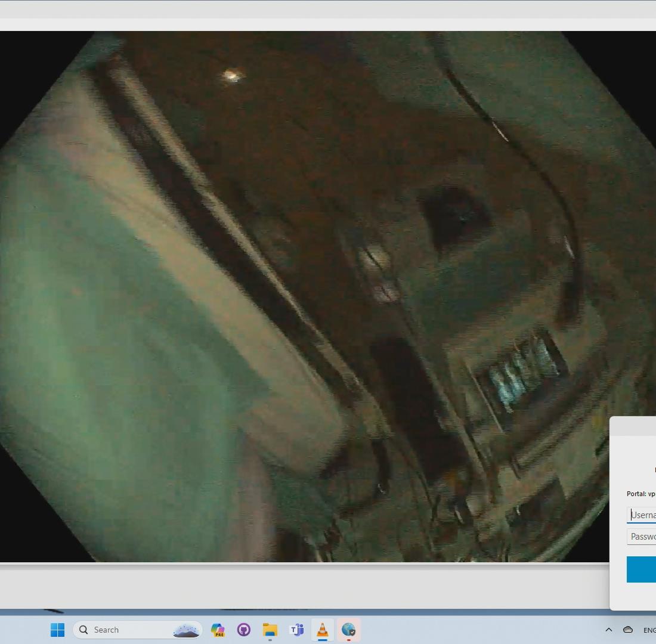
Task: Open GlobalProtect globe icon in taskbar
Action: (x=348, y=630)
